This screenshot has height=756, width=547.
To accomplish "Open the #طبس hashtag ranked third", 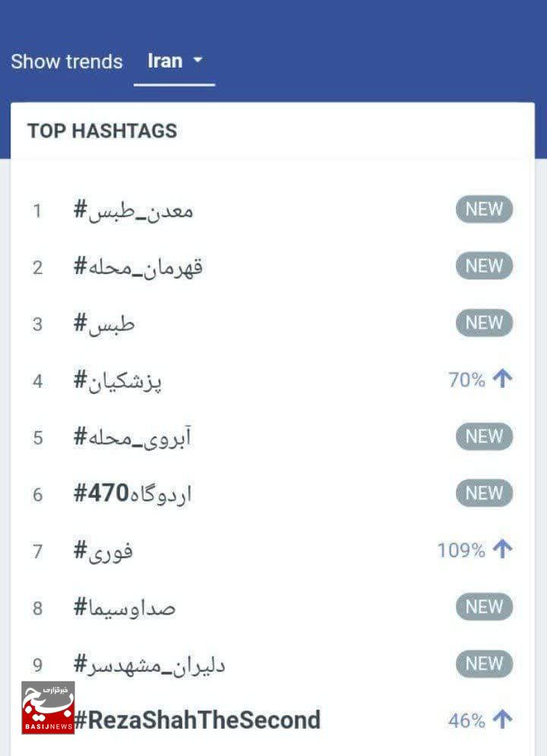I will pos(104,324).
